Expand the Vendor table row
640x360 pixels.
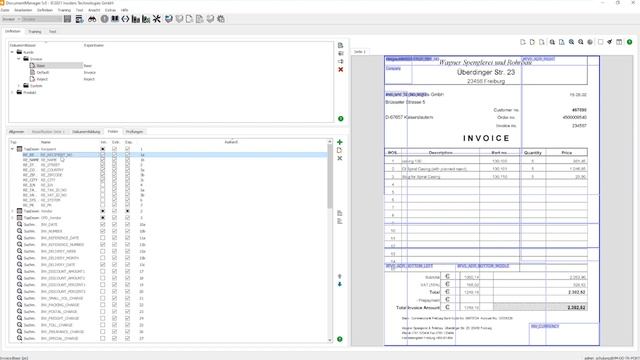[12, 211]
